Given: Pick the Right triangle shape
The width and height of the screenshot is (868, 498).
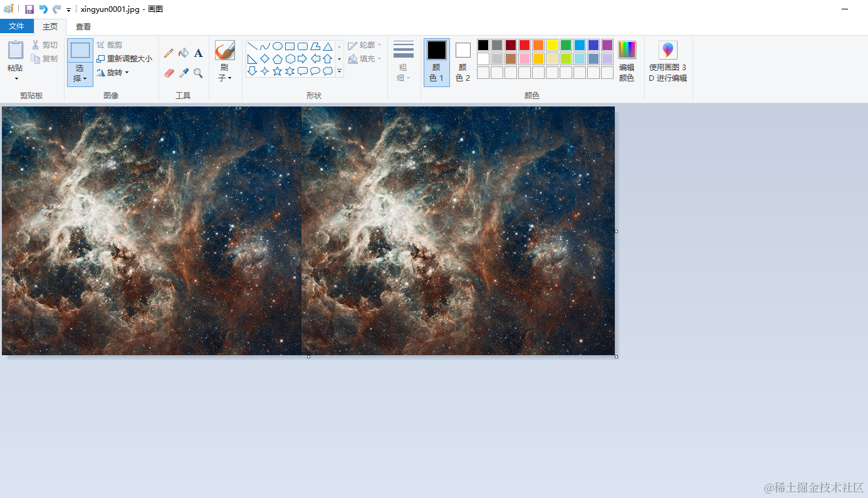Looking at the screenshot, I should click(252, 59).
